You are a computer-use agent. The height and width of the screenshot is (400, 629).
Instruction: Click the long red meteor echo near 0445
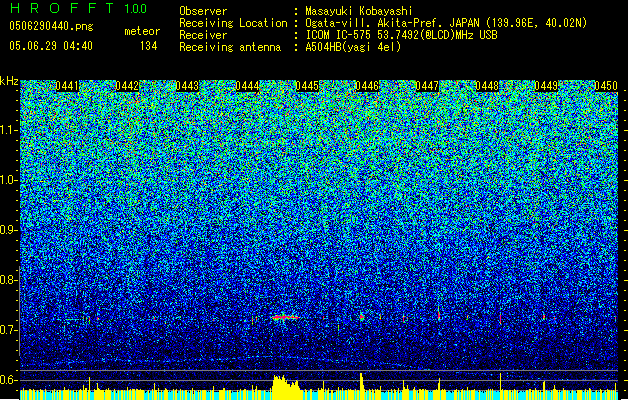pos(286,318)
